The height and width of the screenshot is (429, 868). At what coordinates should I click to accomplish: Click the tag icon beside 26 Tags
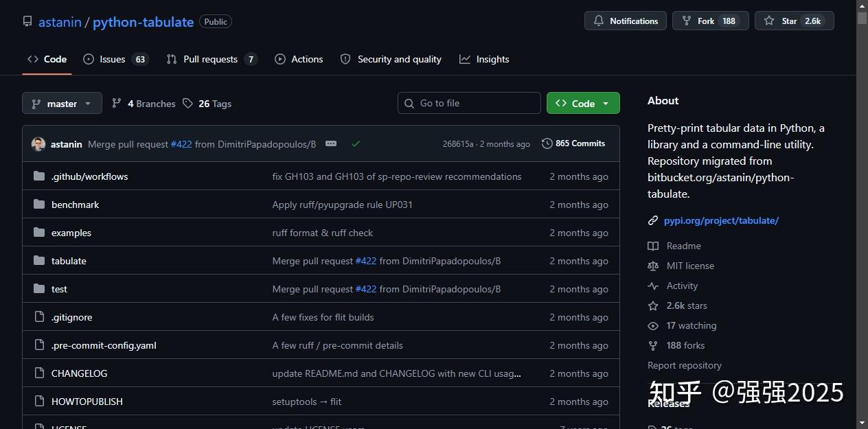(x=188, y=104)
